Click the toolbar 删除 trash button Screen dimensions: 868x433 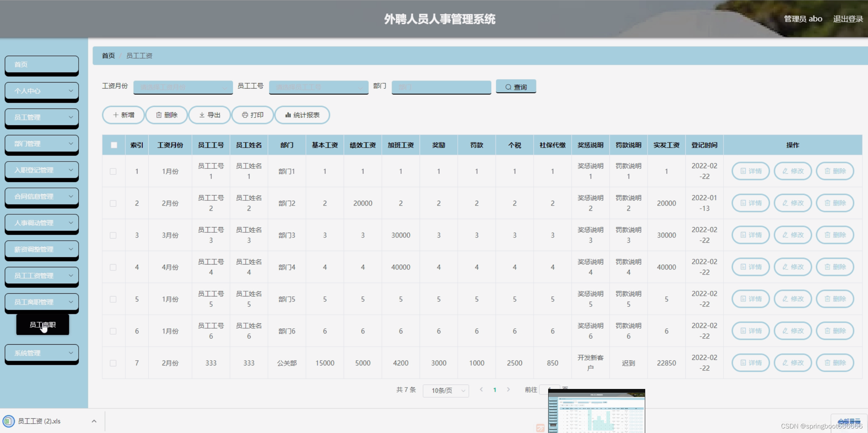166,115
